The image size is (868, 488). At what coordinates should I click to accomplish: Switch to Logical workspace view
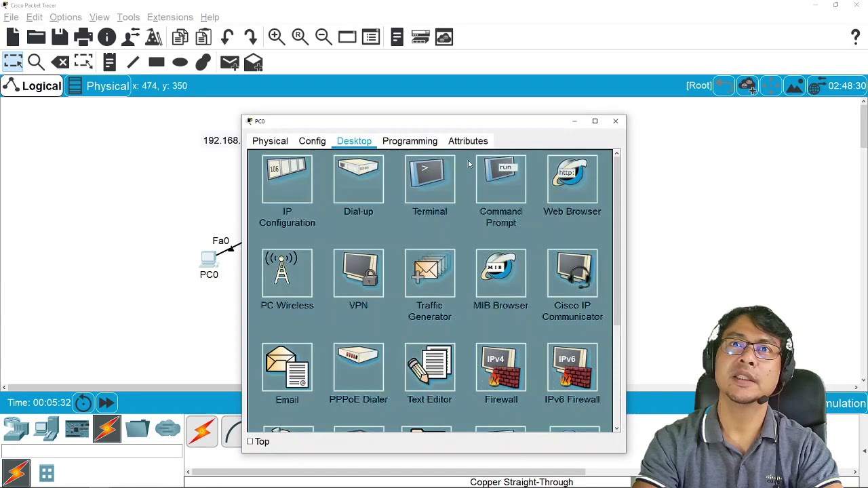tap(32, 86)
